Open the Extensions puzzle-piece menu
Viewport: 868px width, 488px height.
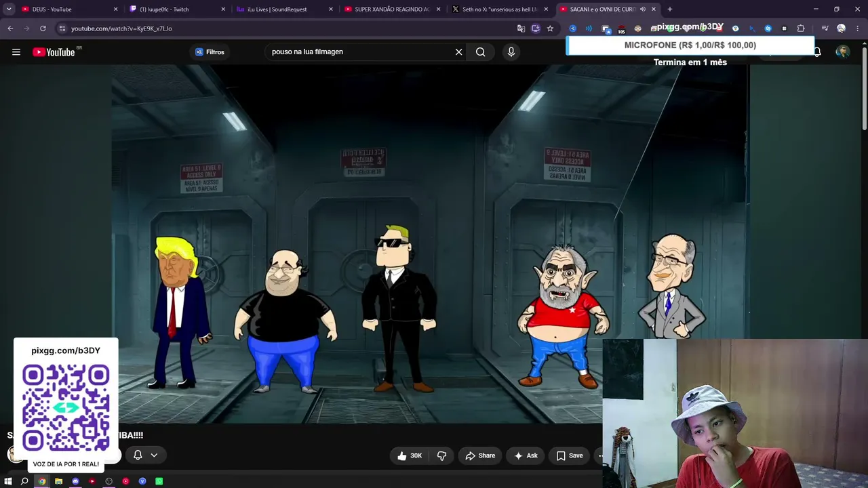(x=801, y=28)
